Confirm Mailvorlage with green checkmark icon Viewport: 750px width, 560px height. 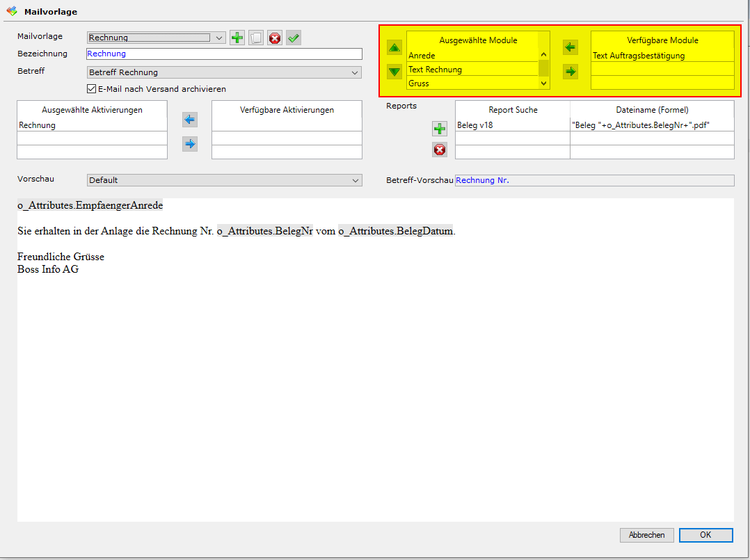tap(294, 38)
